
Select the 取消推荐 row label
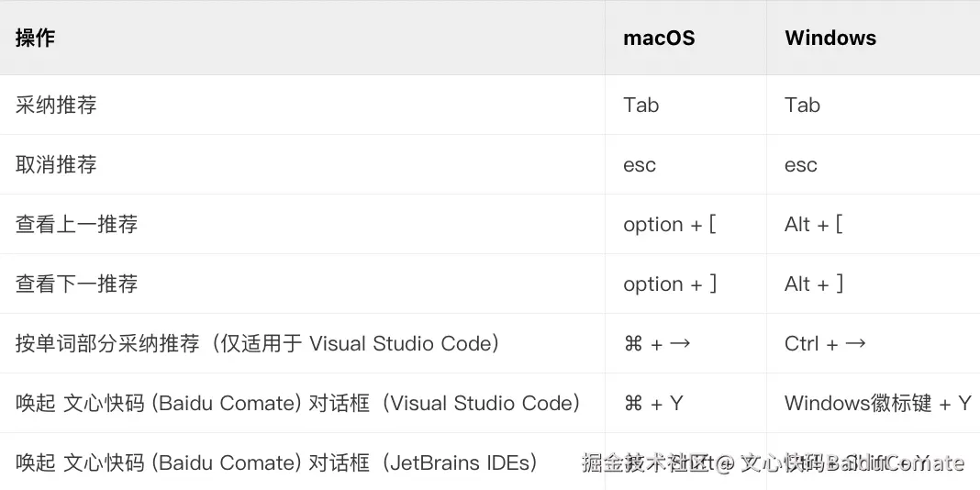coord(56,165)
